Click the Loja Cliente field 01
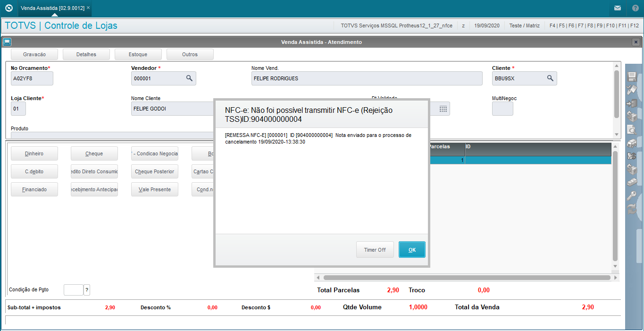 tap(18, 109)
